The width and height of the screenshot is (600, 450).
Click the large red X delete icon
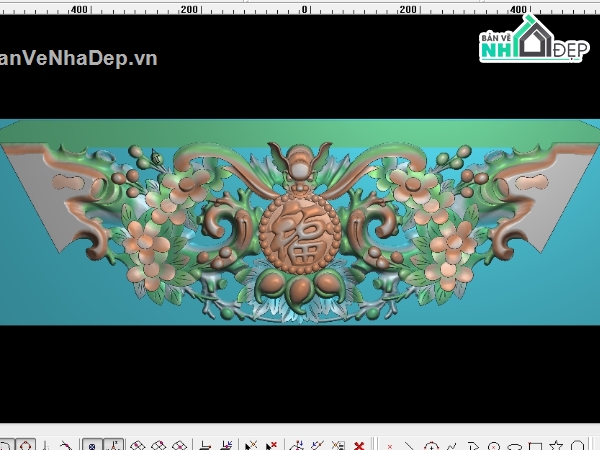359,445
